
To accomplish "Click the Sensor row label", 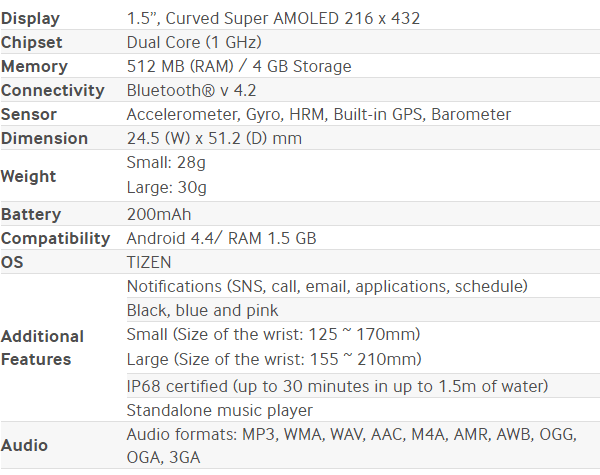I will 29,114.
